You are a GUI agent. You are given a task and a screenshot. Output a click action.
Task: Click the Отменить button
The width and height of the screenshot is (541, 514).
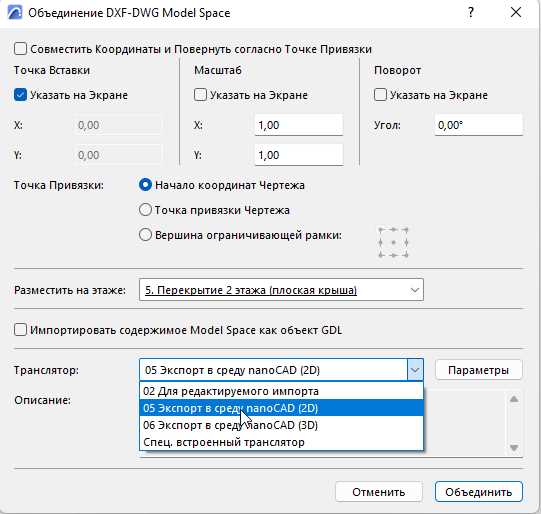tap(378, 492)
